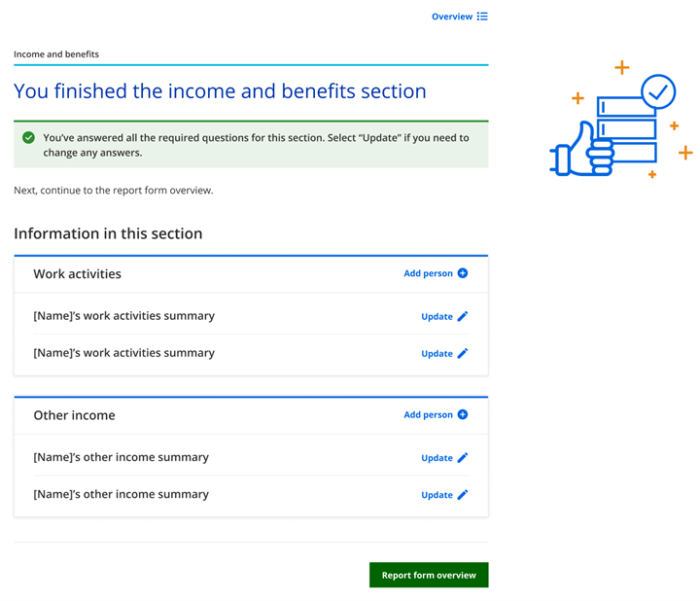Click pencil icon for first work activities summary
700x601 pixels.
463,316
